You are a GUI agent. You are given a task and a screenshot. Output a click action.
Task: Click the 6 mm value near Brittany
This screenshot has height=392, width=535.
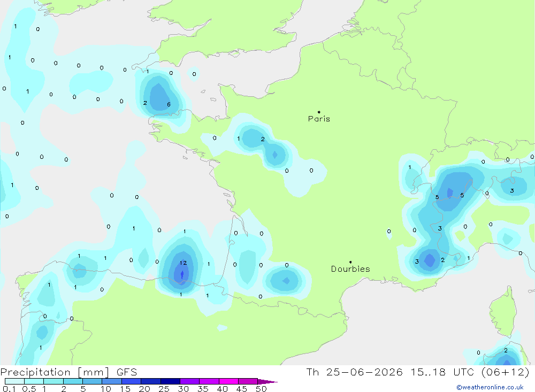tap(169, 104)
